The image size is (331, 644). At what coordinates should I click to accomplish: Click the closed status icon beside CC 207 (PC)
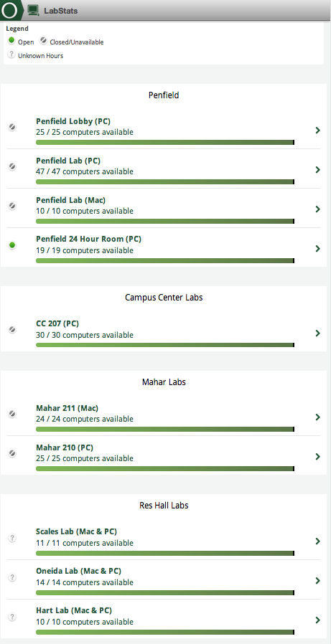12,329
